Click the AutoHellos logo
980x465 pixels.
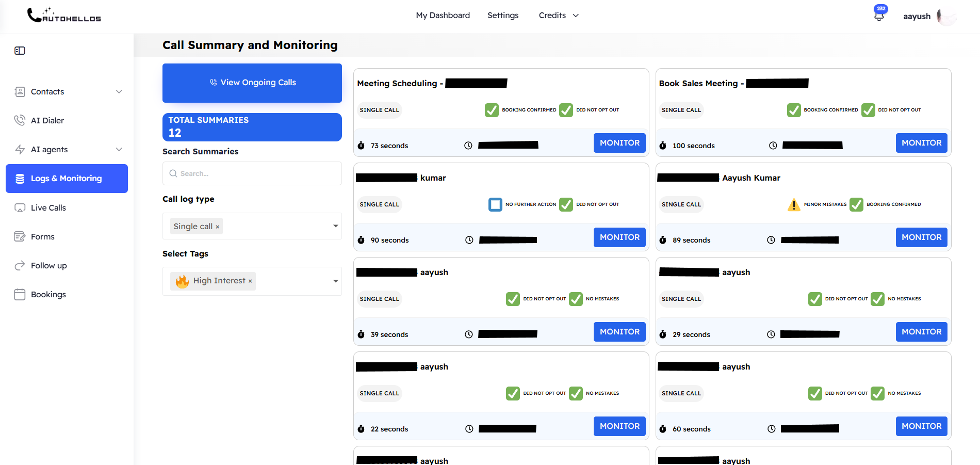pyautogui.click(x=64, y=15)
